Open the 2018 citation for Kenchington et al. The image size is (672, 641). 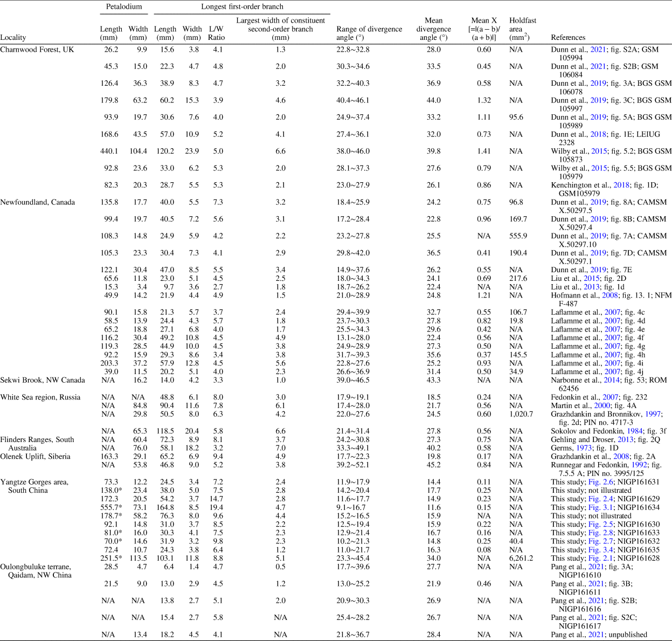(621, 185)
